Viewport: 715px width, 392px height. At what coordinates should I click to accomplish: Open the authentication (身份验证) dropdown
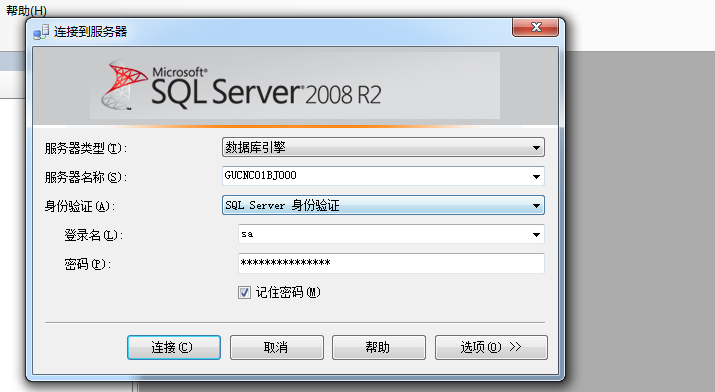pos(383,205)
